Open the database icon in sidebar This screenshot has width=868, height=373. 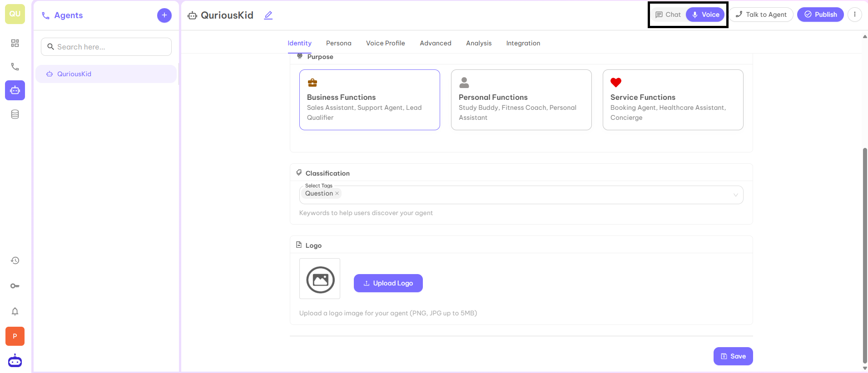(x=15, y=114)
